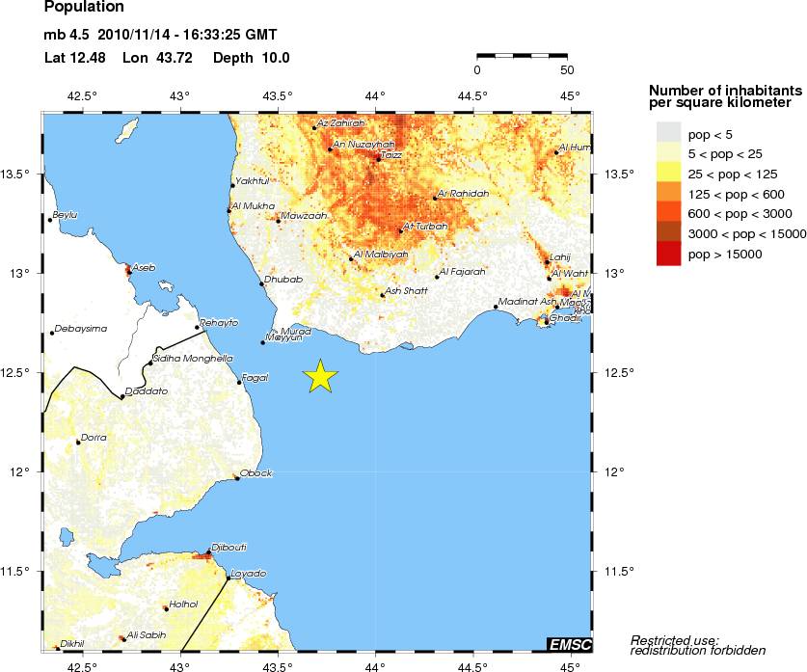Select the Al Mukha coastal marker
807x672 pixels.
229,210
